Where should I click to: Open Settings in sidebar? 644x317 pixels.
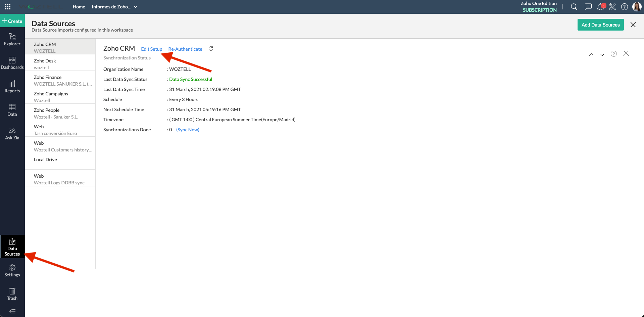12,271
